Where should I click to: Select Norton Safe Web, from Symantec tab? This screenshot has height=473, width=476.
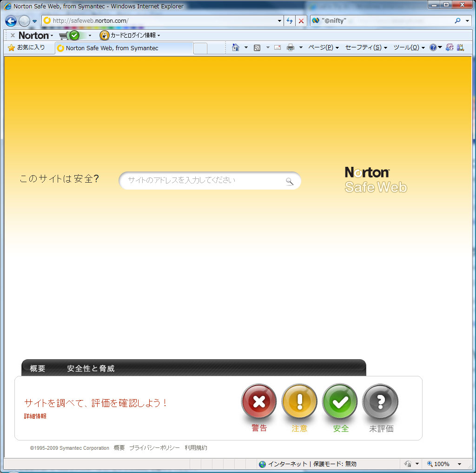pos(124,48)
